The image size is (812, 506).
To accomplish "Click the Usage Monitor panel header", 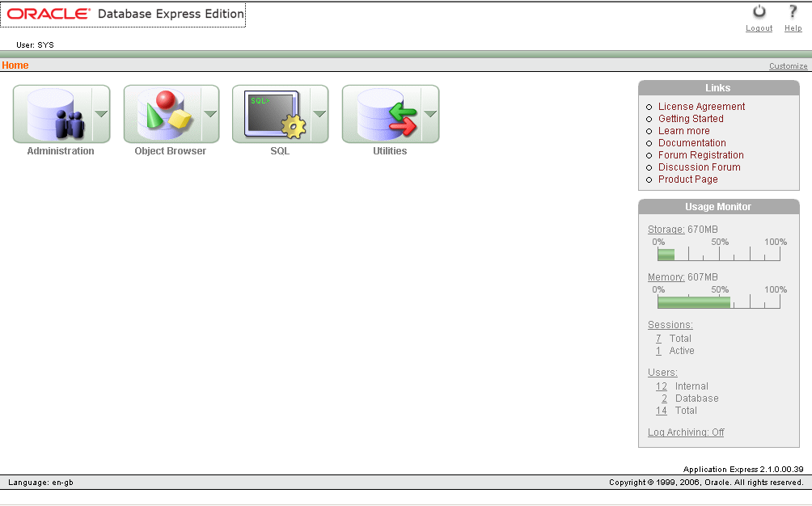I will (x=719, y=206).
